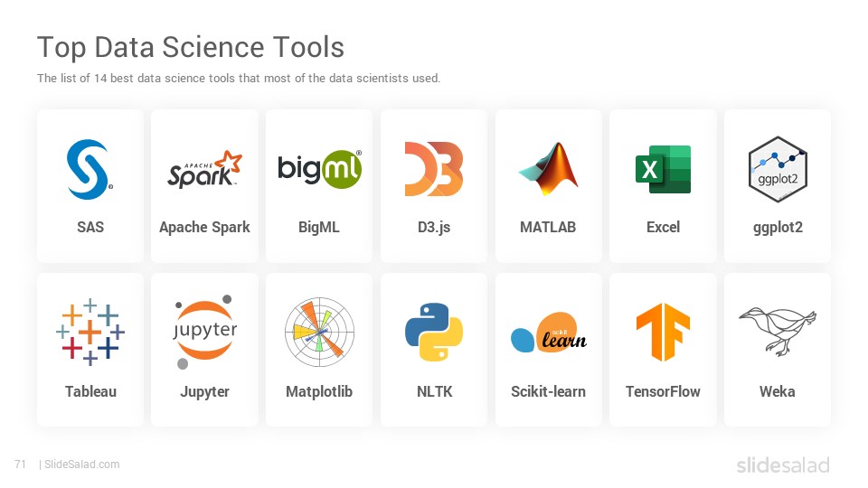
Task: Click the Weka bird logo
Action: (x=778, y=331)
